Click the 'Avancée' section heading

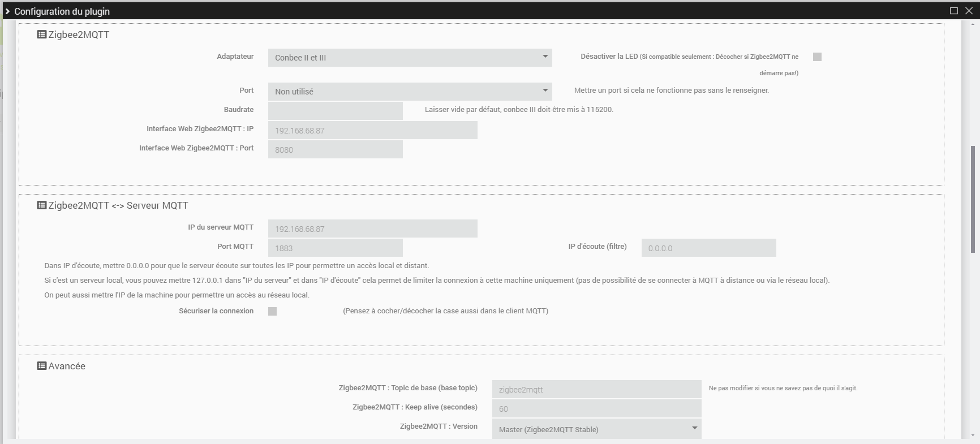click(67, 366)
